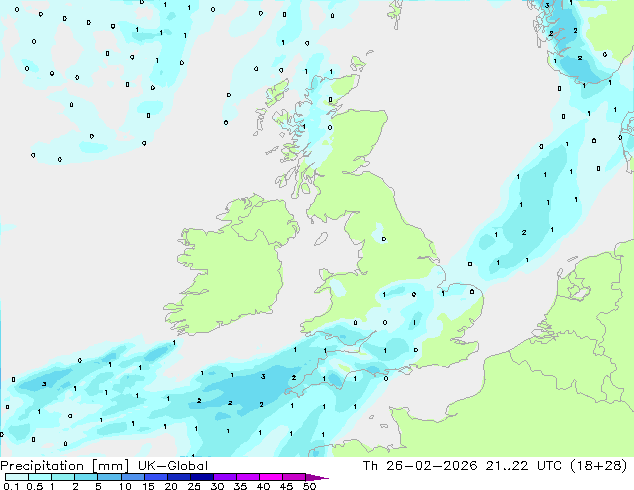
Task: Click the legend swatch between 0.1 and 0.5
Action: pyautogui.click(x=17, y=477)
